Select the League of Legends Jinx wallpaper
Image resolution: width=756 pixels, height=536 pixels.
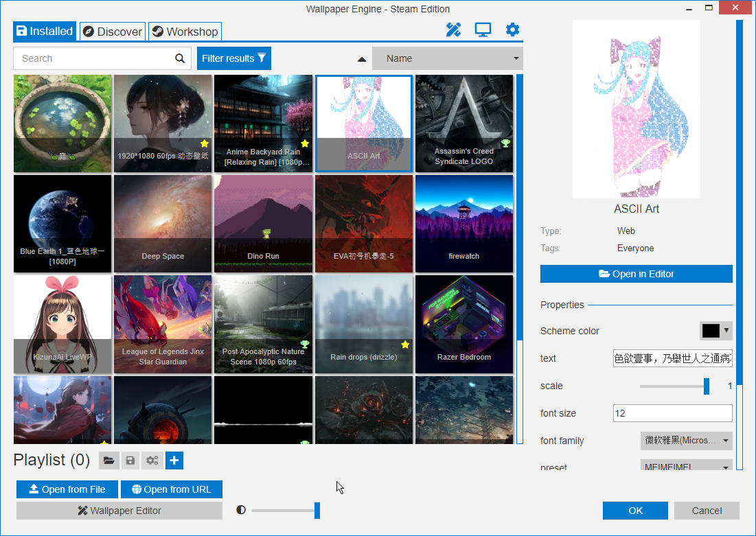[163, 325]
